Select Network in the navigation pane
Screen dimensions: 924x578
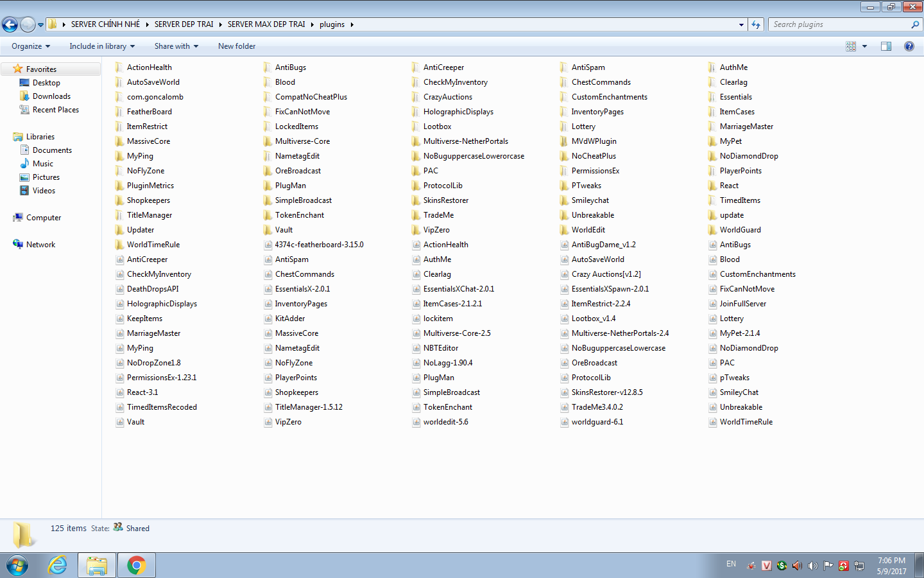[40, 245]
